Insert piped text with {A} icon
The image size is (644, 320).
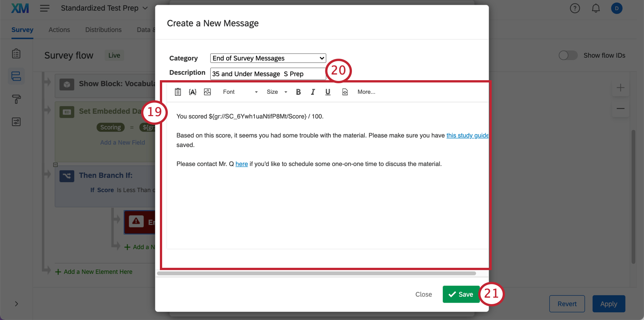(192, 92)
